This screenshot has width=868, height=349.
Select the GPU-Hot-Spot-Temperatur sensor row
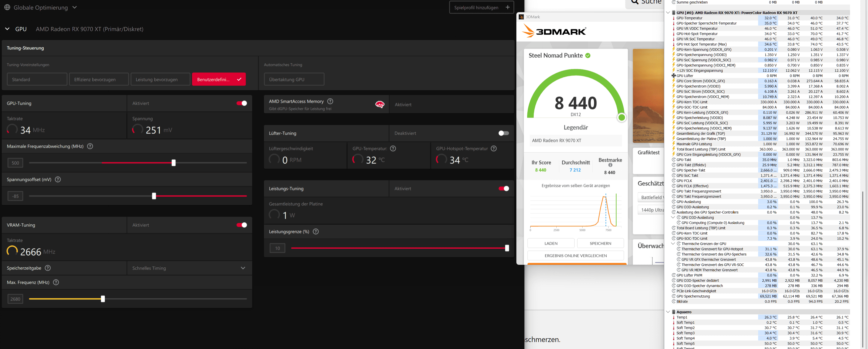coord(761,34)
